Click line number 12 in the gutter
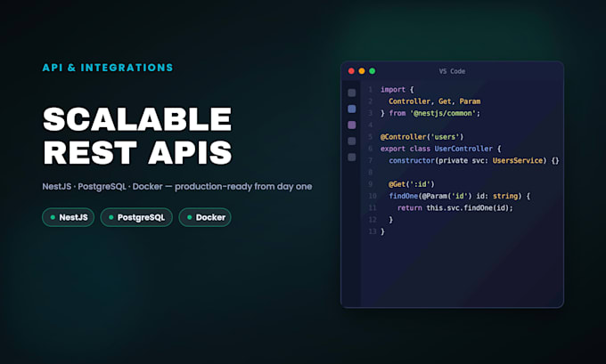The width and height of the screenshot is (606, 364). coord(373,220)
